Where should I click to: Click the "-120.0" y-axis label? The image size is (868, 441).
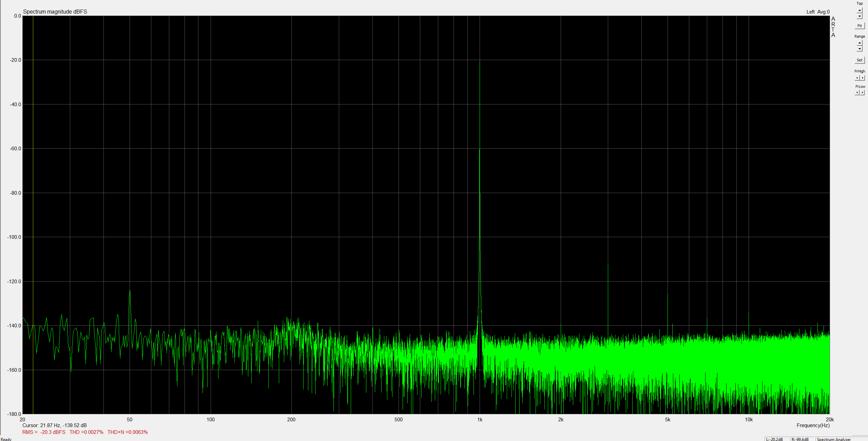click(14, 282)
